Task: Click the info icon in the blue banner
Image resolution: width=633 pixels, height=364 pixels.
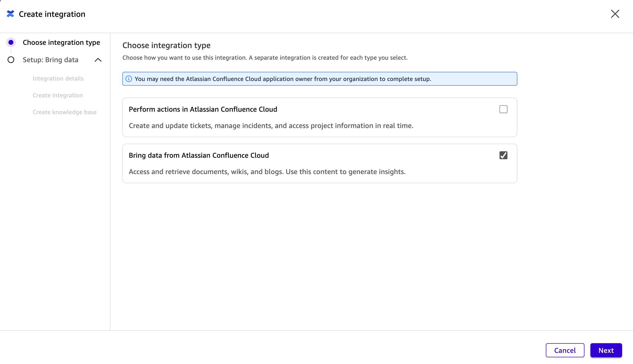Action: pyautogui.click(x=129, y=78)
